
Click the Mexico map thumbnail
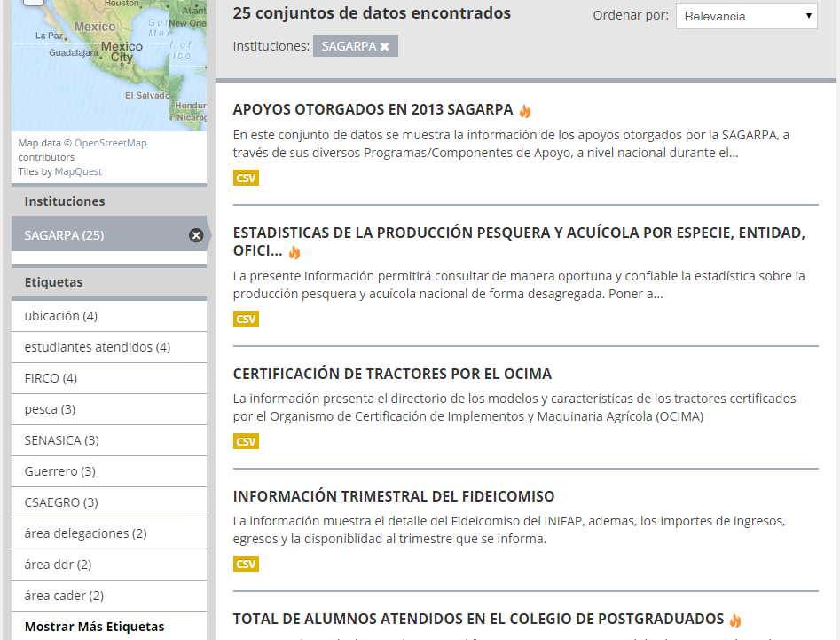108,62
